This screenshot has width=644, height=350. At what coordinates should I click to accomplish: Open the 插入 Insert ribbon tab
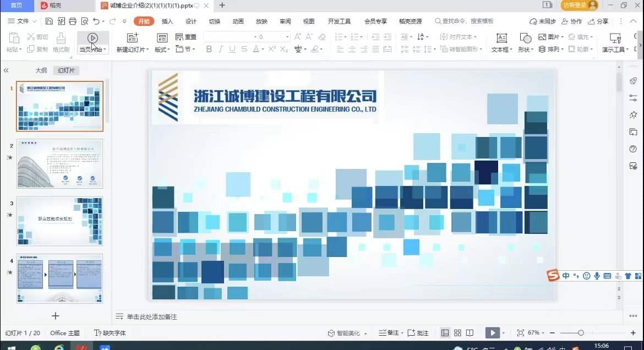coord(167,21)
